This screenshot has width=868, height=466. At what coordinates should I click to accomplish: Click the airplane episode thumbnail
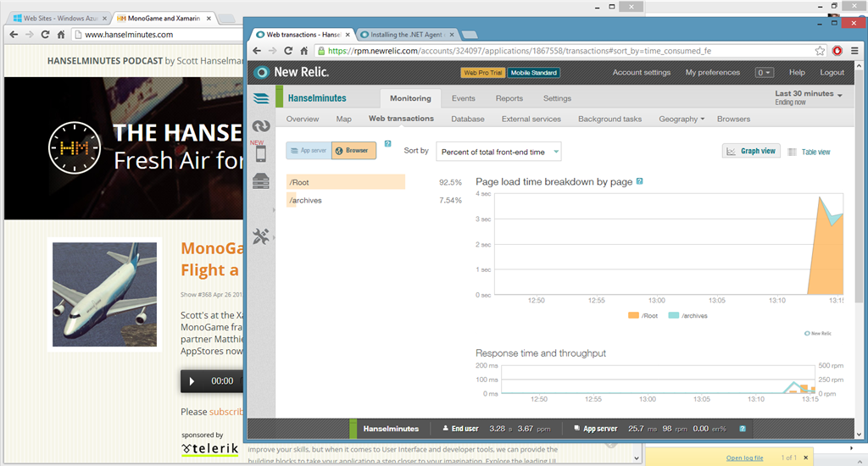104,295
